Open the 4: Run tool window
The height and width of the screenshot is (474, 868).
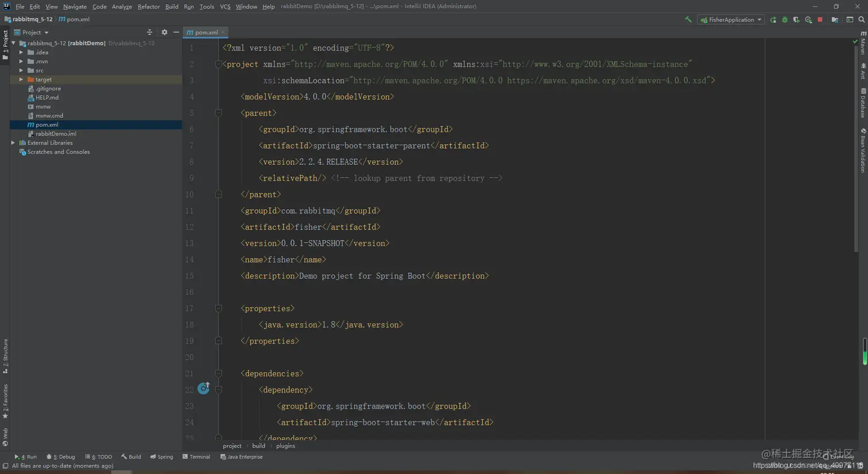pyautogui.click(x=25, y=457)
